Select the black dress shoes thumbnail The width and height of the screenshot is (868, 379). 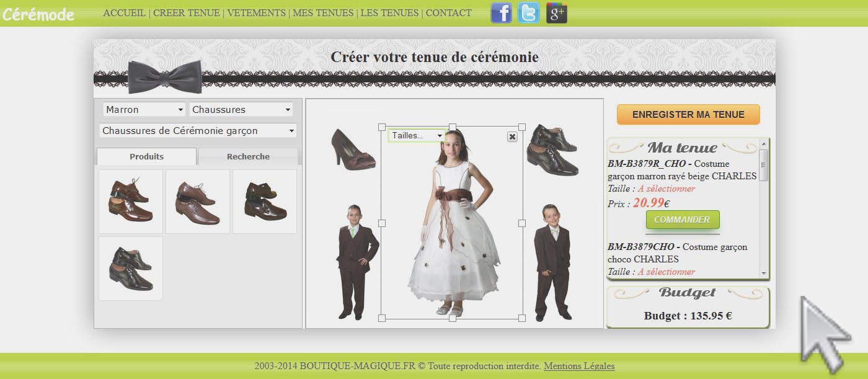point(130,268)
